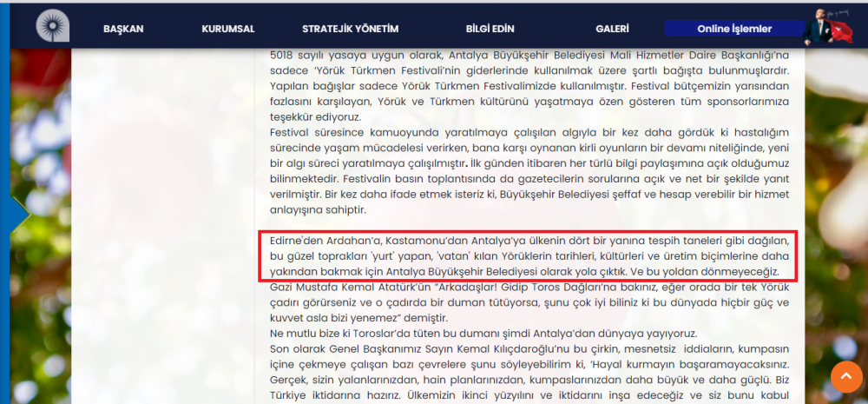Click the line starting 'Edirne'den Ardahan'a'
Image resolution: width=868 pixels, height=404 pixels.
529,242
